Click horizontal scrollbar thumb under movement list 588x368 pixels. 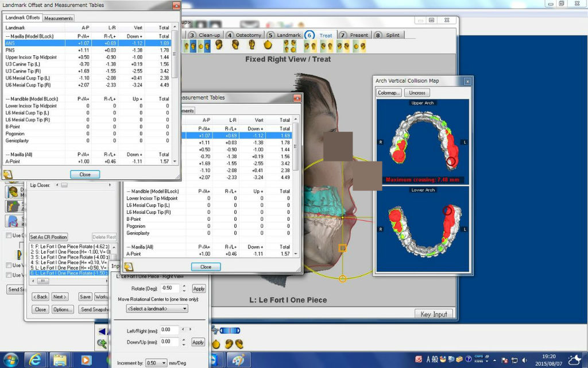[42, 281]
